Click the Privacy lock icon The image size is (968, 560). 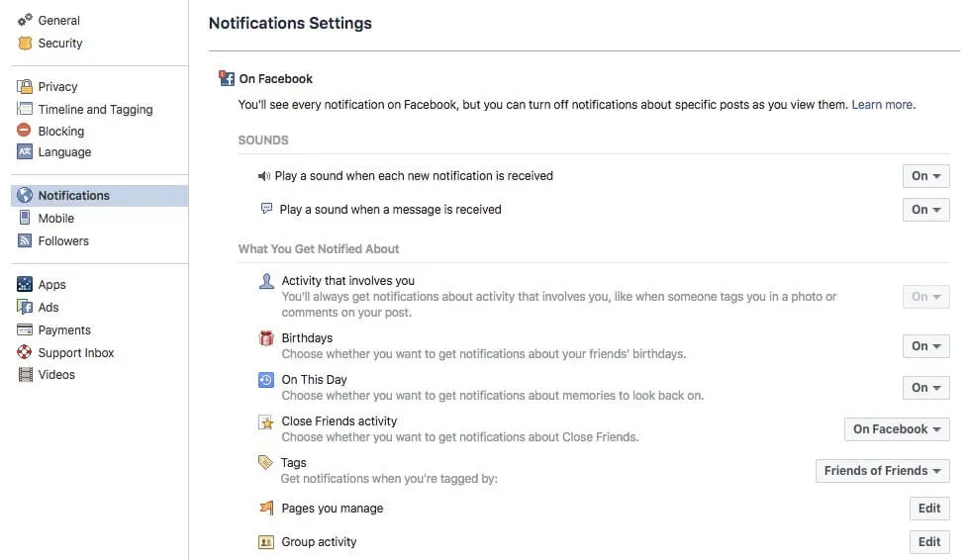(x=25, y=87)
